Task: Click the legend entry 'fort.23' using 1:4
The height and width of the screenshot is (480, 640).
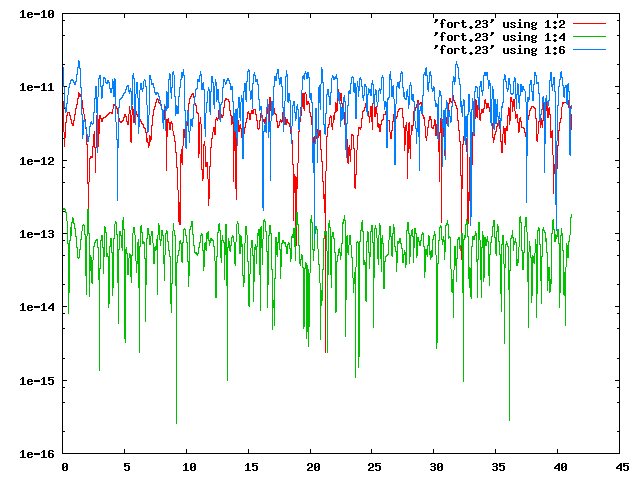Action: [x=499, y=37]
